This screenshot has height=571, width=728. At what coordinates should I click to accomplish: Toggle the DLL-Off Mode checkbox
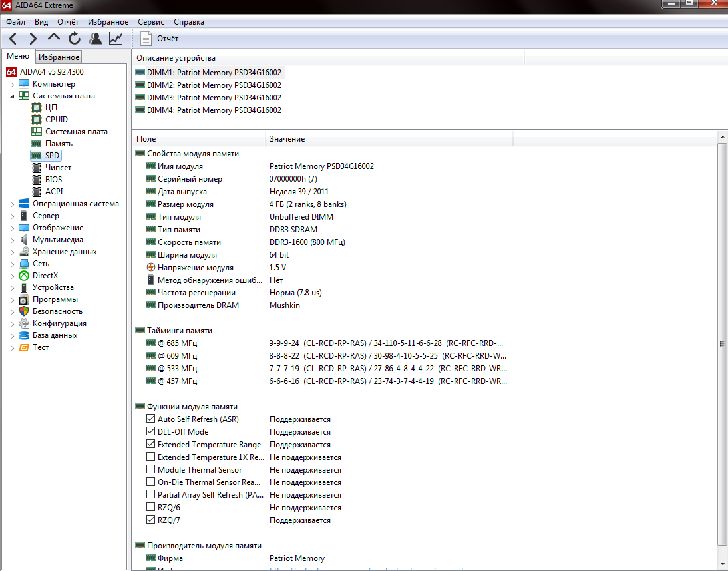coord(150,431)
